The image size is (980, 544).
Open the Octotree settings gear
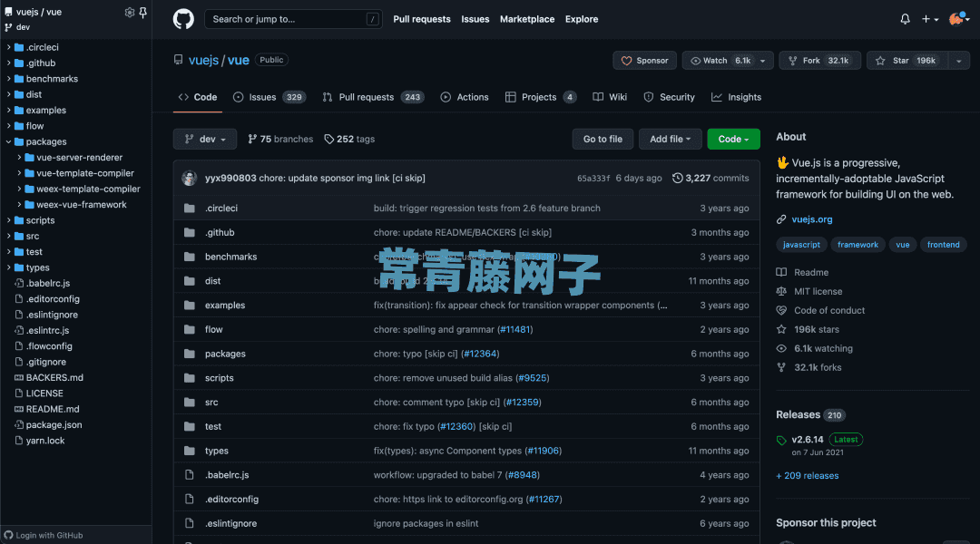130,12
